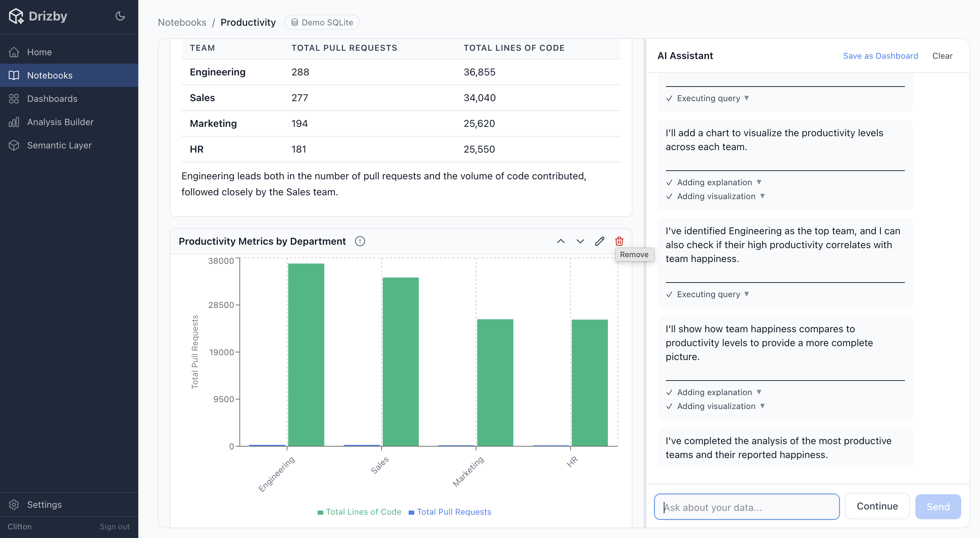Expand the first Executing query step

[x=708, y=98]
